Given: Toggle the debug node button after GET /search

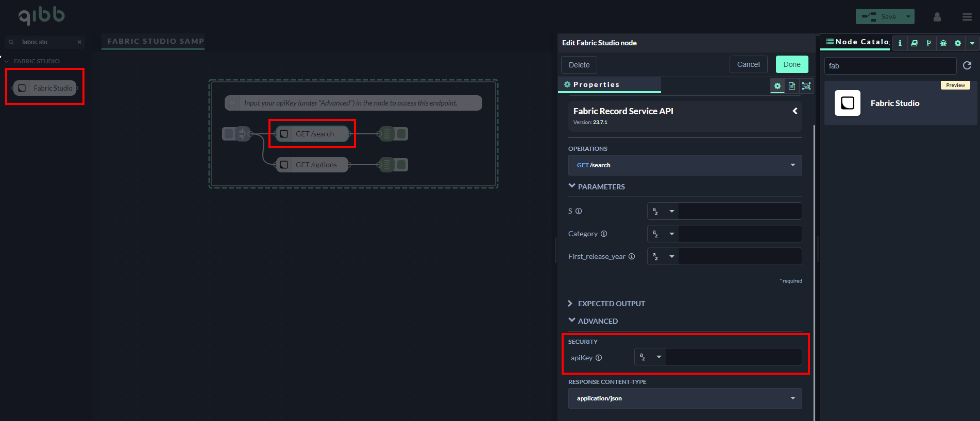Looking at the screenshot, I should tap(402, 134).
